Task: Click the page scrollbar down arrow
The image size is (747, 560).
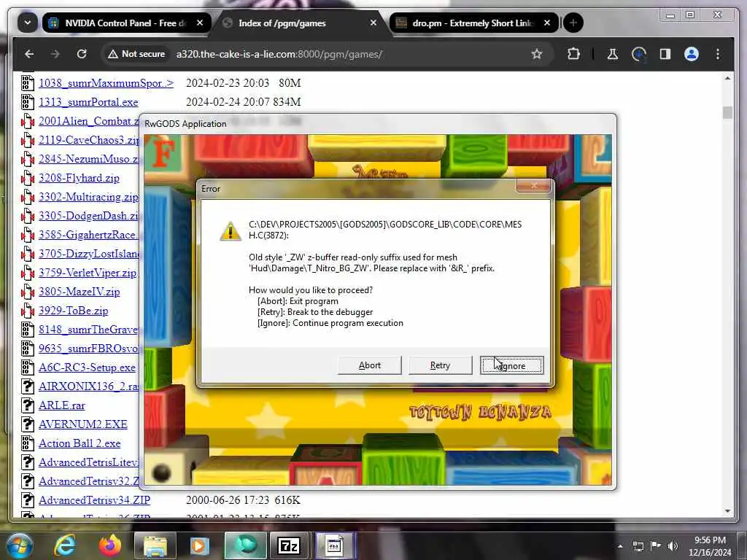Action: pyautogui.click(x=727, y=511)
